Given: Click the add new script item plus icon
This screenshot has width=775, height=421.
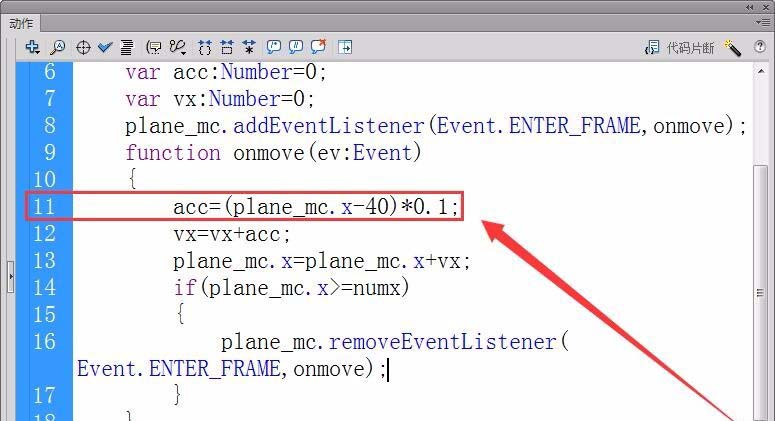Looking at the screenshot, I should point(33,47).
